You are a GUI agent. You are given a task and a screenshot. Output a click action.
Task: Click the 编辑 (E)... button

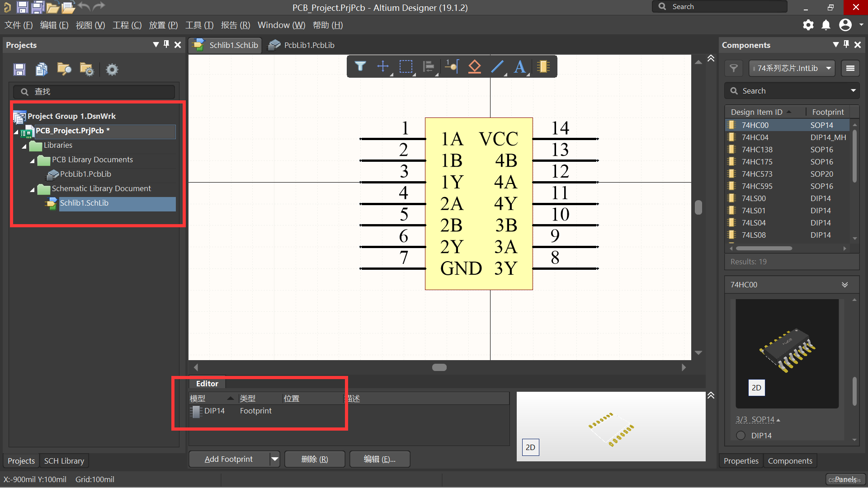pyautogui.click(x=380, y=459)
